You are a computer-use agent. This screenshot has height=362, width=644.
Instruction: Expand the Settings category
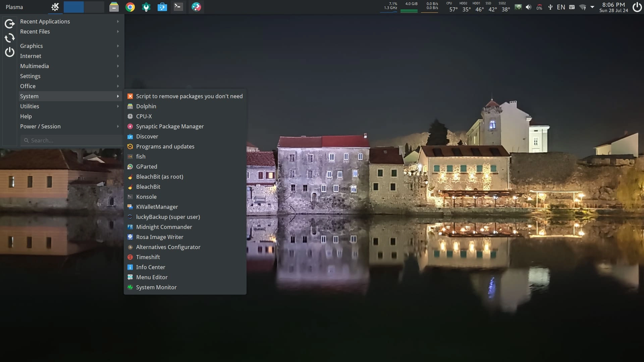pos(70,76)
